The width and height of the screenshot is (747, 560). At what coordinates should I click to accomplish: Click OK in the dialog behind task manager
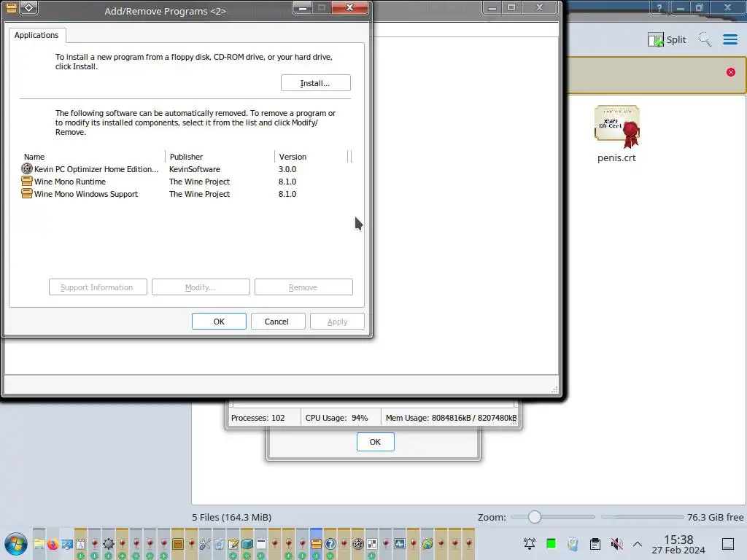tap(376, 442)
